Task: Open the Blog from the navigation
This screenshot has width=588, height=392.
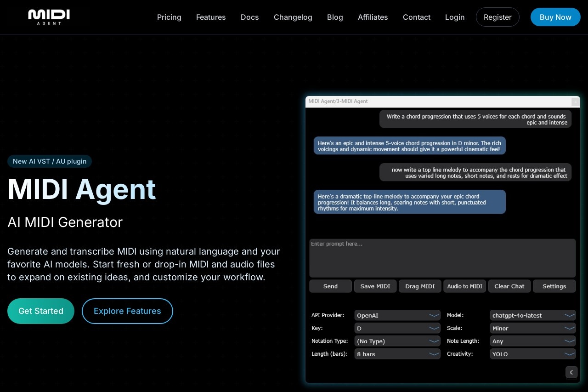Action: pos(335,17)
